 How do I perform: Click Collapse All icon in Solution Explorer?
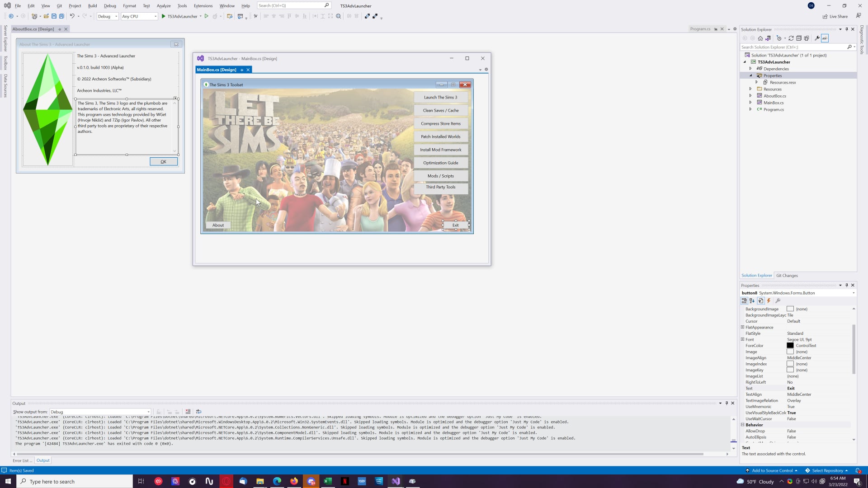[x=799, y=38]
